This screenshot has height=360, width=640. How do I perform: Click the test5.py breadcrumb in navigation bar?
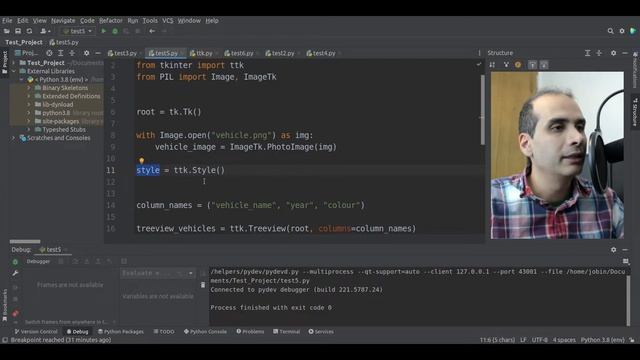64,42
